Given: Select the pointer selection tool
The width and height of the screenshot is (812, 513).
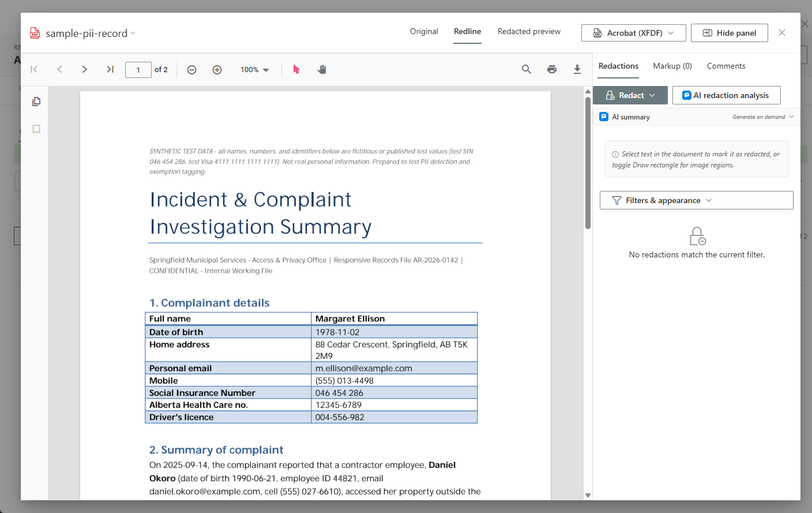Looking at the screenshot, I should [x=296, y=69].
